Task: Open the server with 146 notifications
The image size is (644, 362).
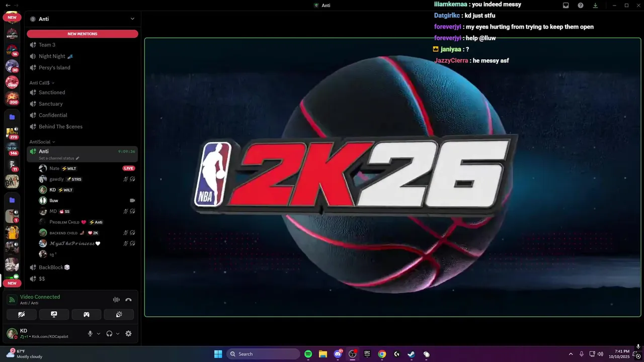Action: tap(12, 149)
